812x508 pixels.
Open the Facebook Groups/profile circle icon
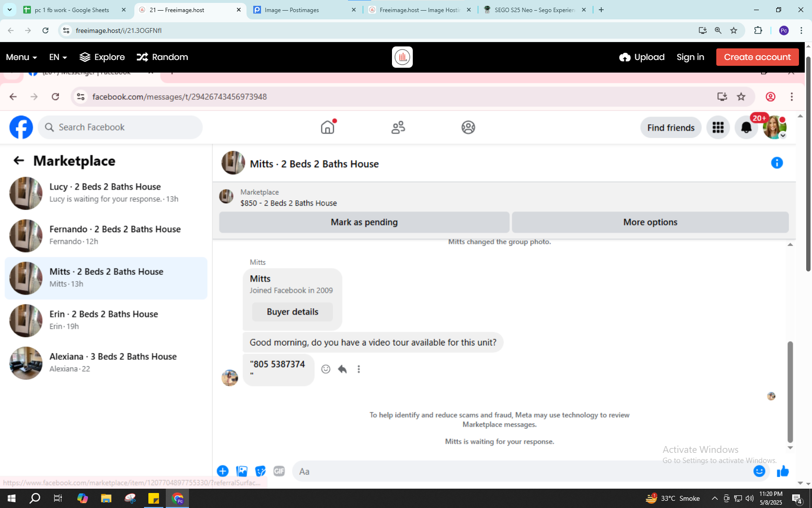point(468,127)
